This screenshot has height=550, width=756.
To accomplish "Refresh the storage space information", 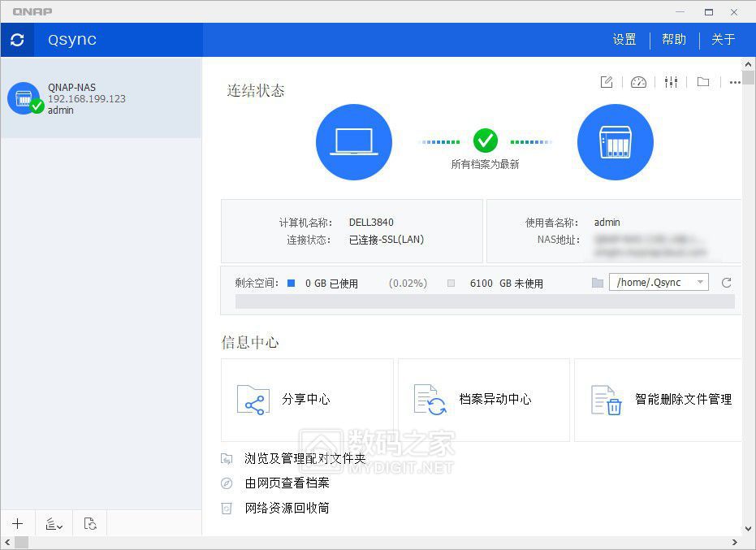I will point(725,282).
